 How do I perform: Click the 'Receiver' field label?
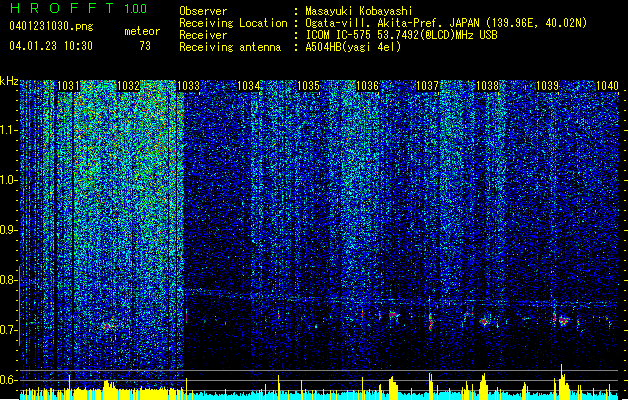click(x=203, y=35)
